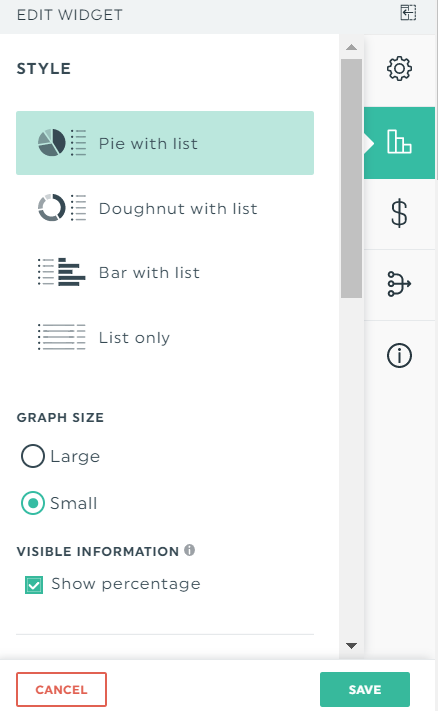
Task: Click the Cancel button
Action: (61, 689)
